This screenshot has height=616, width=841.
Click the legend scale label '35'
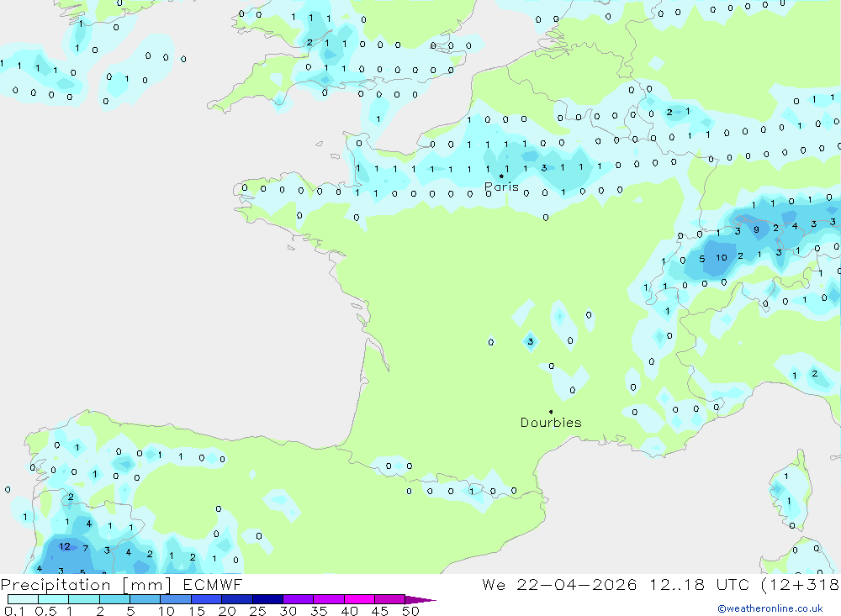tap(319, 611)
